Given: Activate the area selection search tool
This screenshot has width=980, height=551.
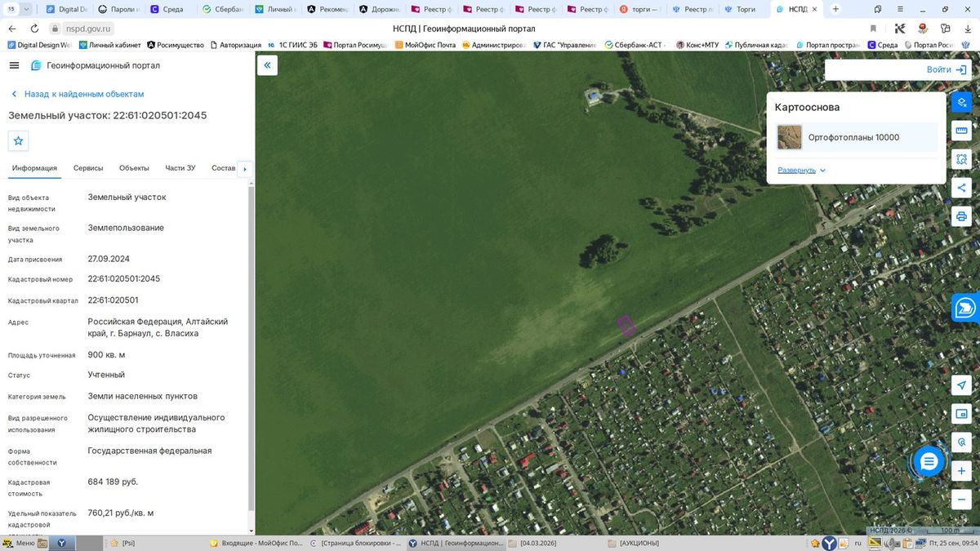Looking at the screenshot, I should click(961, 159).
